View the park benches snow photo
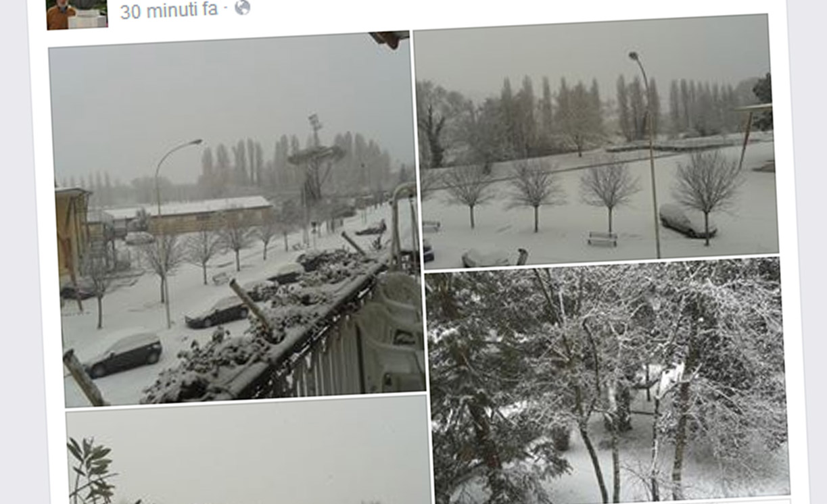Screen dimensions: 827x504 (x=595, y=141)
